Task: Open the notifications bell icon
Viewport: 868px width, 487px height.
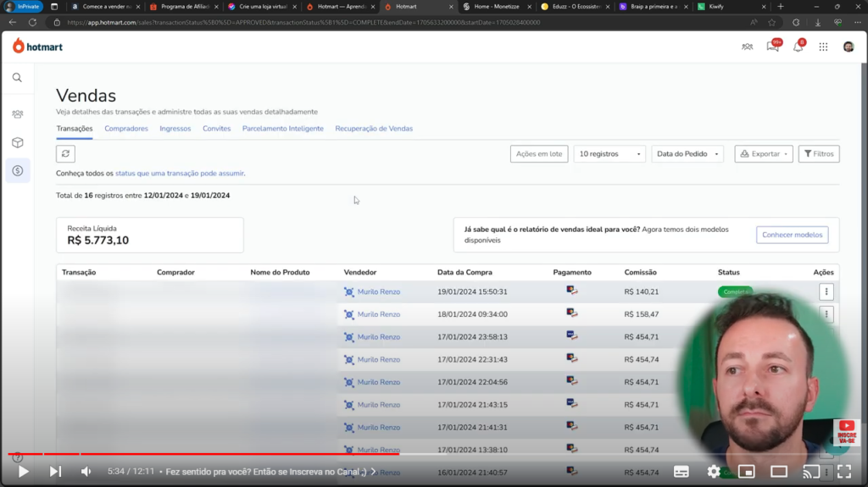Action: [798, 47]
